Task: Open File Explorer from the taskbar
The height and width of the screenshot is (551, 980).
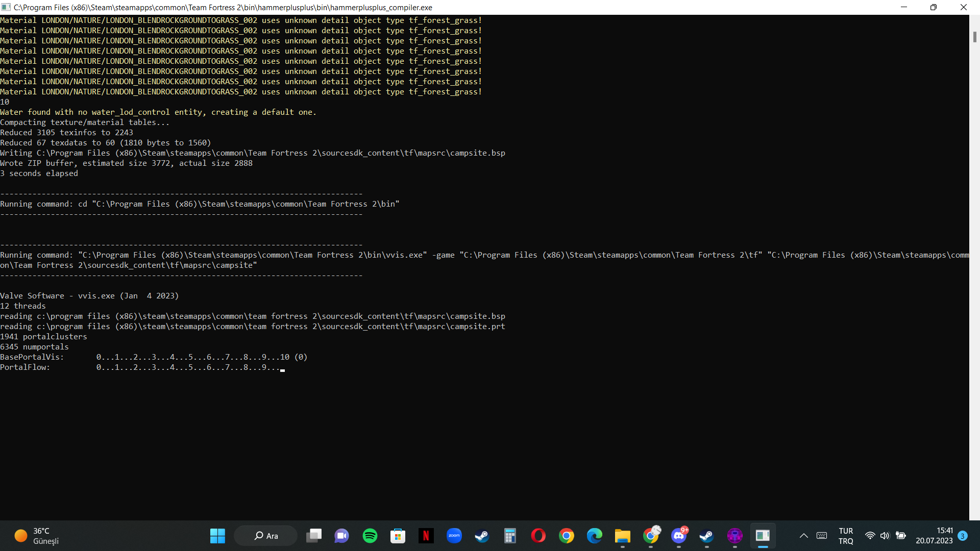Action: (x=622, y=536)
